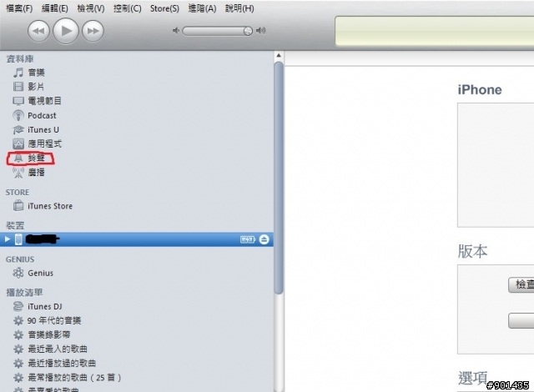
Task: Select the Genius text label
Action: click(41, 274)
